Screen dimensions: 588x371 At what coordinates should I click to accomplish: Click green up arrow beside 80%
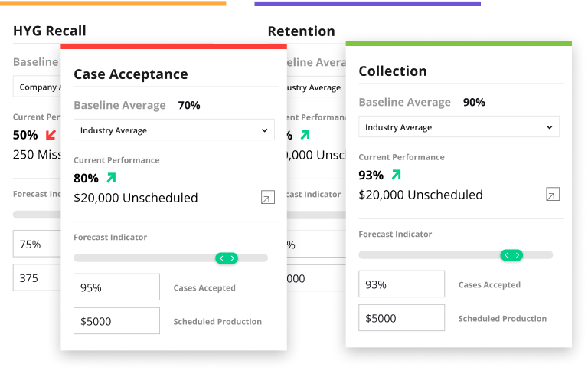pos(111,177)
